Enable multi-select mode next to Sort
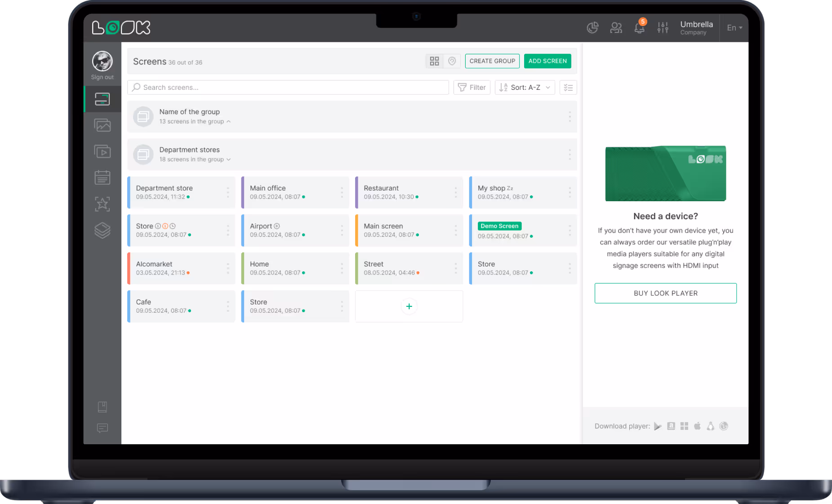832x504 pixels. click(568, 87)
